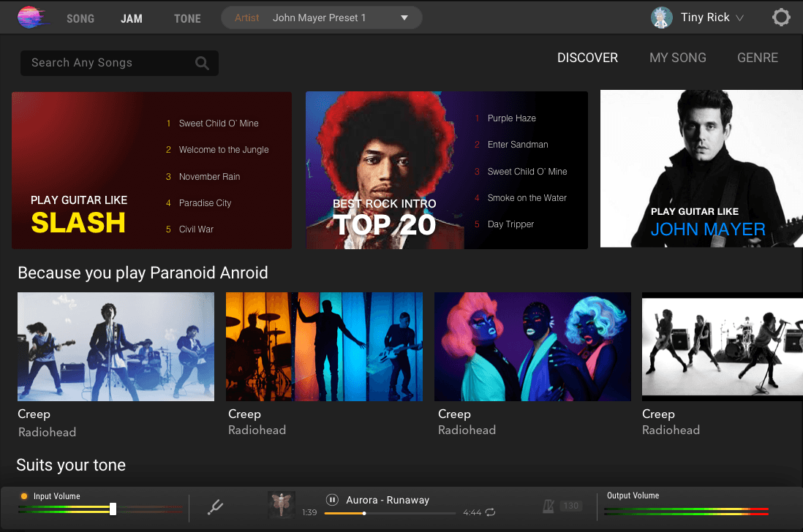Screen dimensions: 803x532
Task: Open the orange and blue silhouette Creep thumbnail
Action: [324, 347]
